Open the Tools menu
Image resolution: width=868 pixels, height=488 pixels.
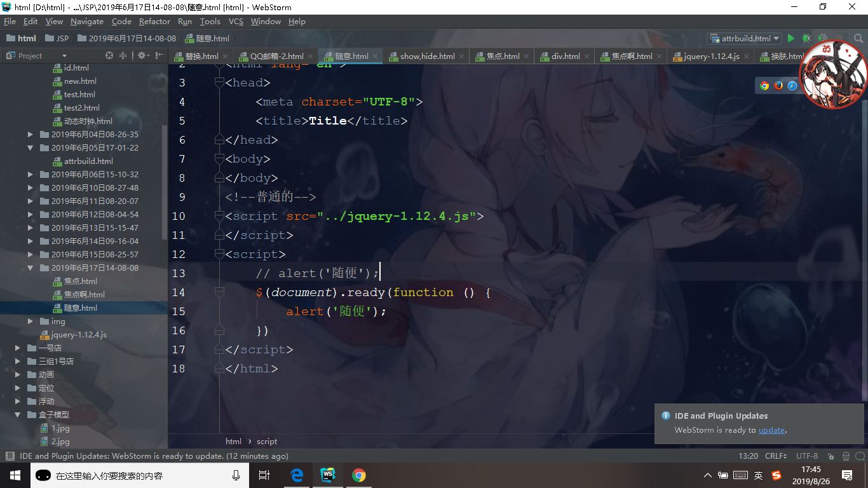[210, 22]
